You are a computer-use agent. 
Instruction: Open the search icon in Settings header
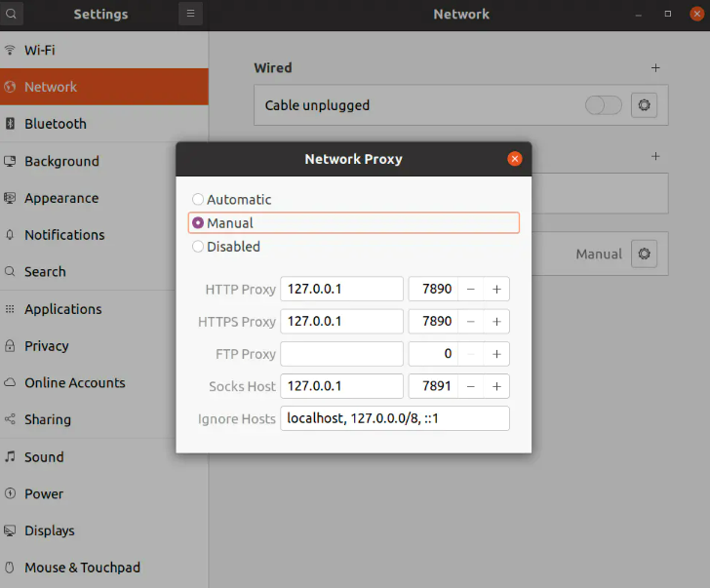tap(11, 14)
